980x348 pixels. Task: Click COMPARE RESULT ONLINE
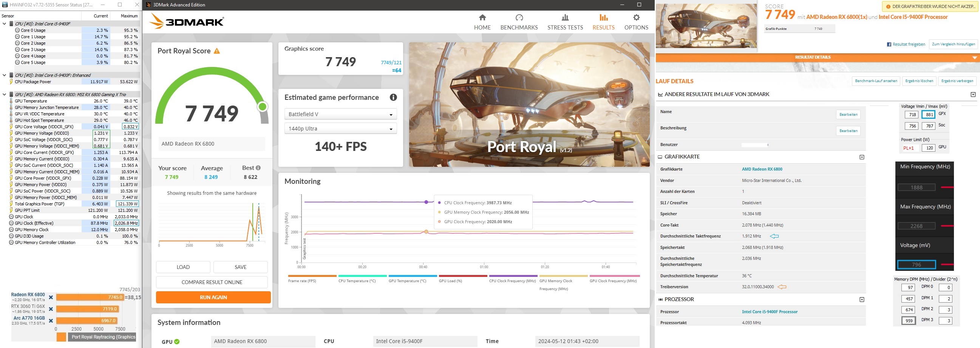pos(212,283)
